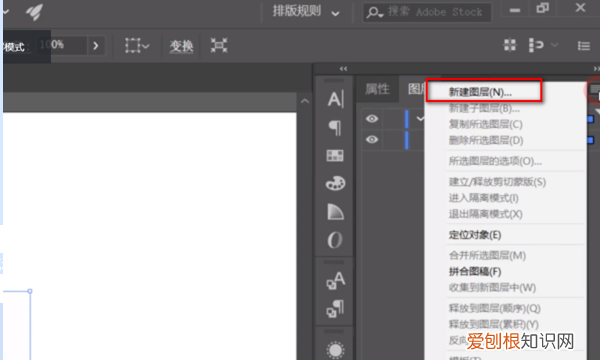Choose 定位对象(E) menu entry

pos(475,235)
